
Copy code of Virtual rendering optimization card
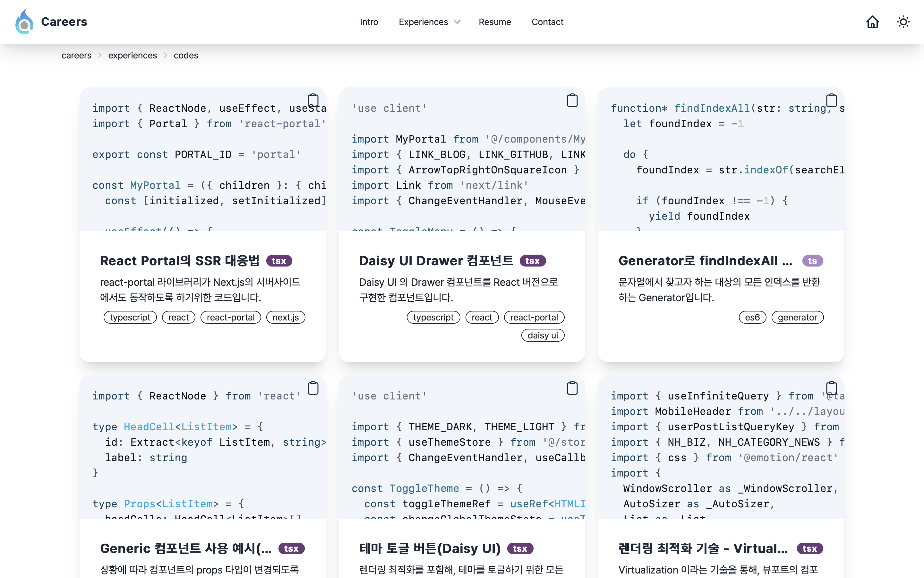tap(831, 388)
